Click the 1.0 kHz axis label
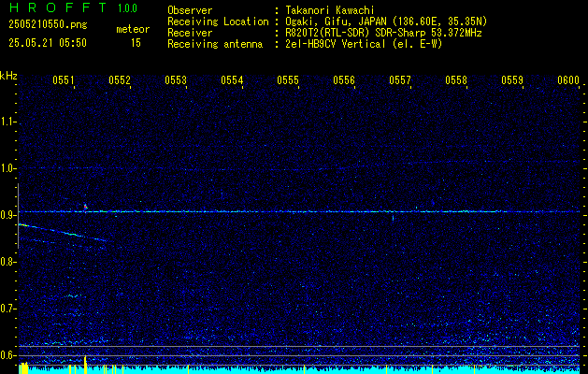The image size is (588, 374). click(x=8, y=168)
